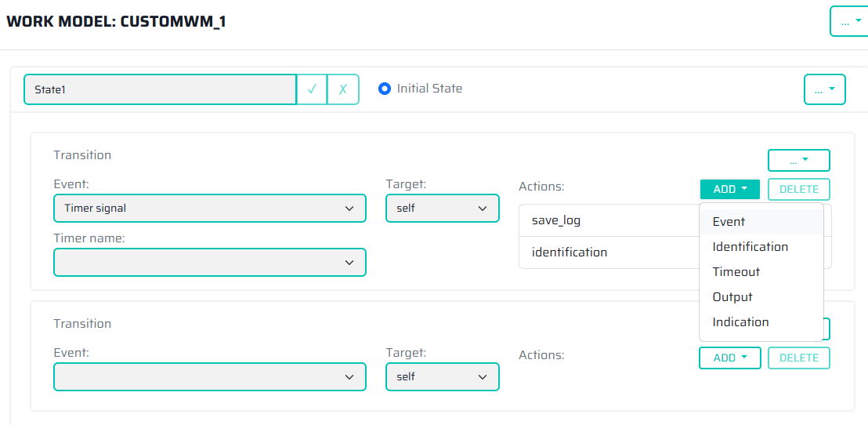Cancel state name edit with X icon

[x=342, y=89]
